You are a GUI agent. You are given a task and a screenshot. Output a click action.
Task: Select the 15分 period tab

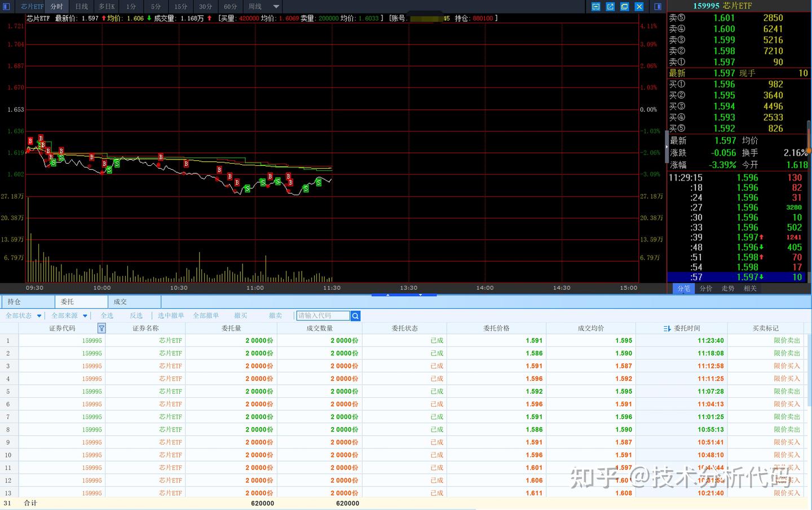click(180, 7)
